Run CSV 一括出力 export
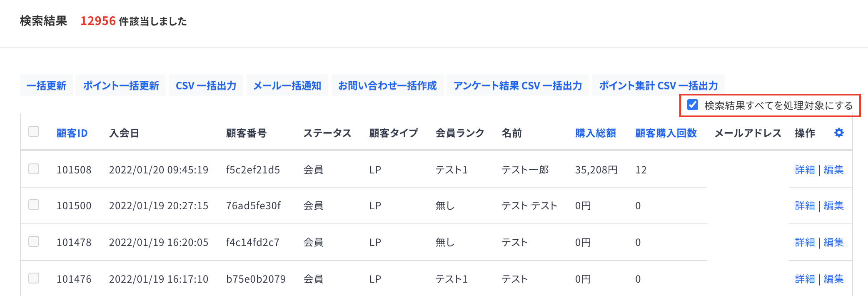868x296 pixels. coord(206,85)
